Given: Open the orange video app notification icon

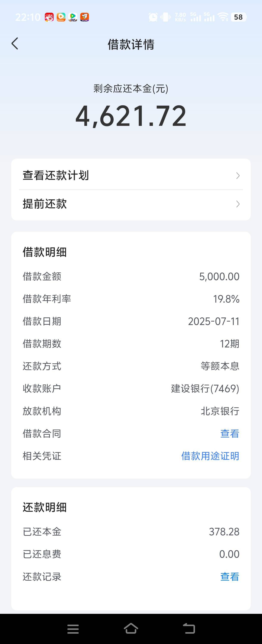Looking at the screenshot, I should click(61, 17).
